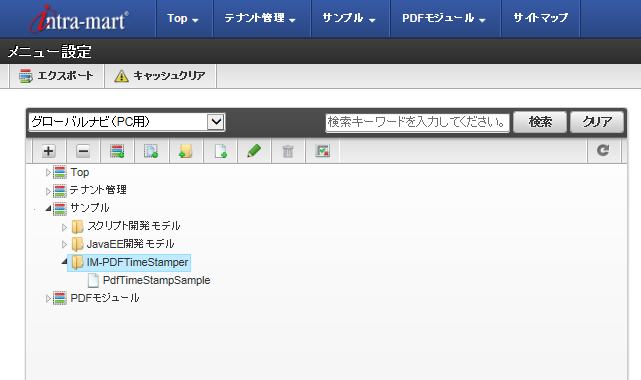Click the green pencil edit icon
This screenshot has width=641, height=380.
pyautogui.click(x=254, y=151)
